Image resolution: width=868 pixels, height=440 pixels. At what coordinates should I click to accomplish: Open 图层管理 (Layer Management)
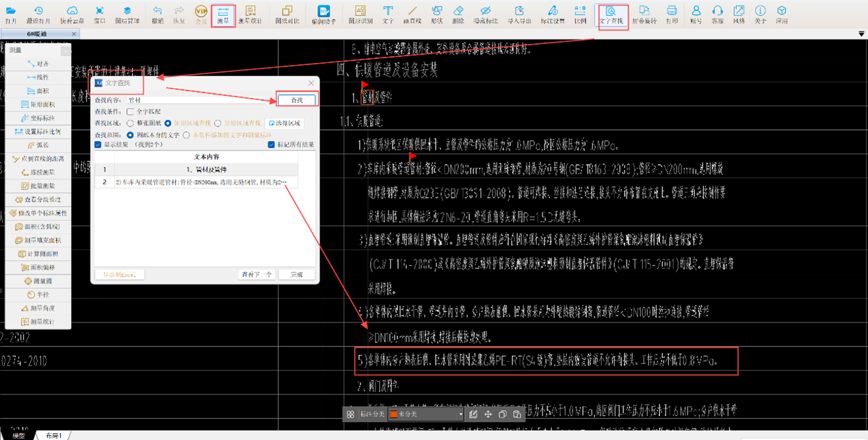(x=127, y=15)
